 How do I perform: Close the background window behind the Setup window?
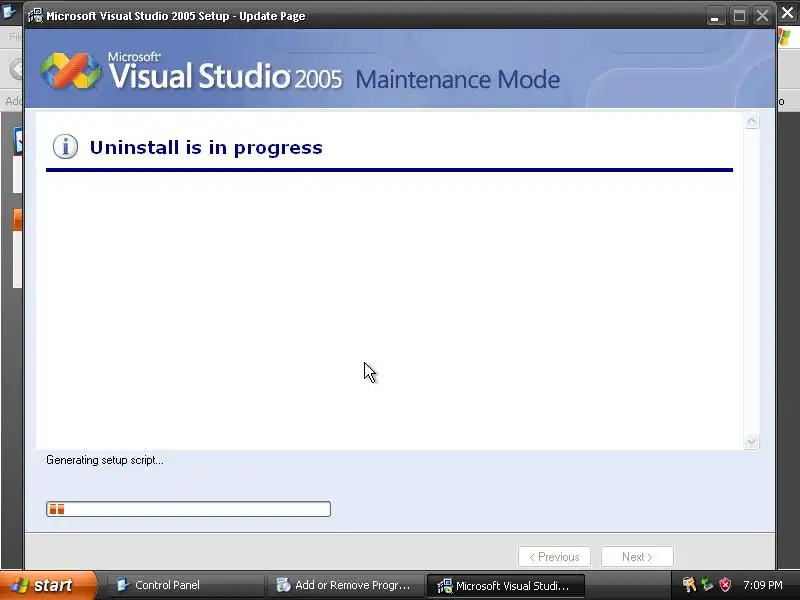788,12
